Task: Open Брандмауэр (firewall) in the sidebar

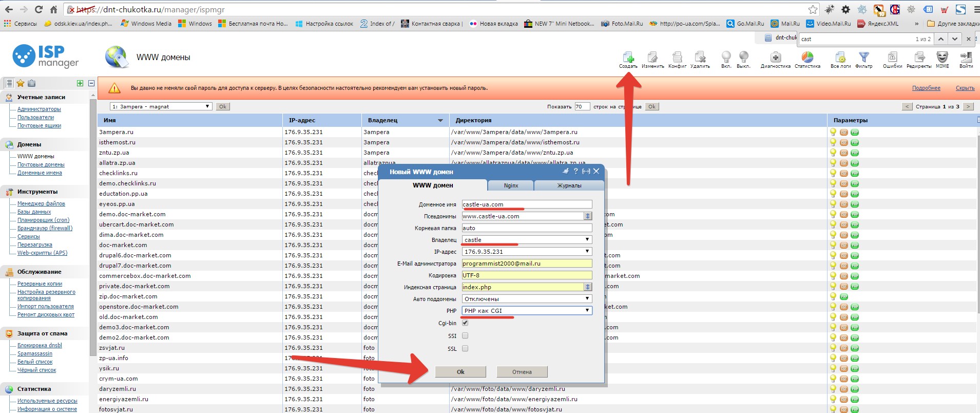Action: tap(45, 228)
